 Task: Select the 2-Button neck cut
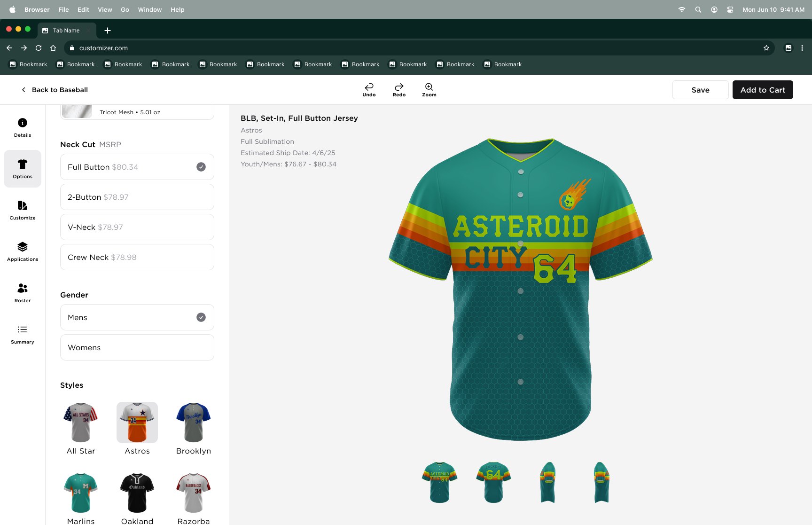pos(137,197)
